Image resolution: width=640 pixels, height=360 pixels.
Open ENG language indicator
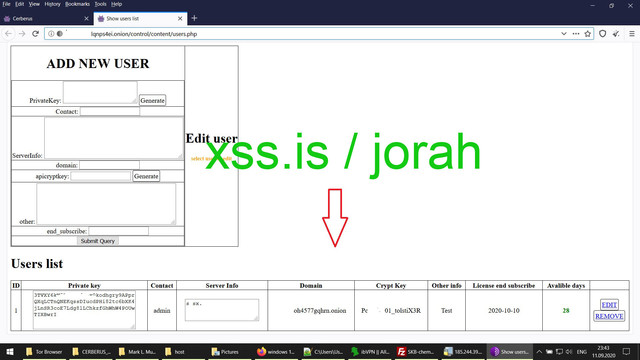[x=582, y=351]
